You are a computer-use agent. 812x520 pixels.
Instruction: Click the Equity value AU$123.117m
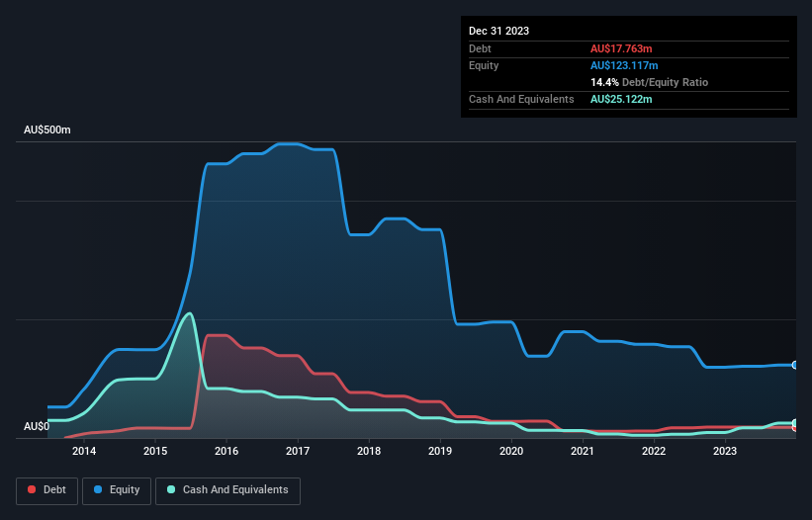click(624, 65)
